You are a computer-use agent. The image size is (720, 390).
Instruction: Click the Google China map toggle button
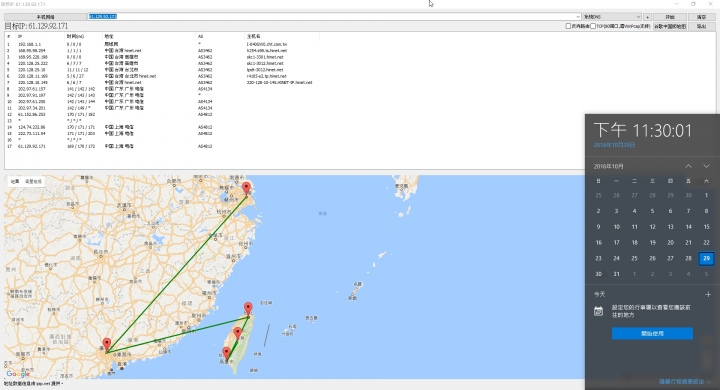[670, 26]
